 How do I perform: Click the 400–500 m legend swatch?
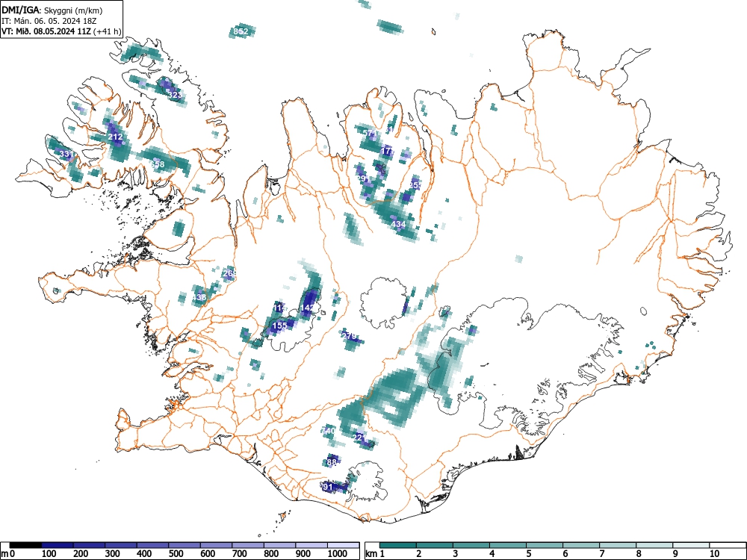click(153, 545)
